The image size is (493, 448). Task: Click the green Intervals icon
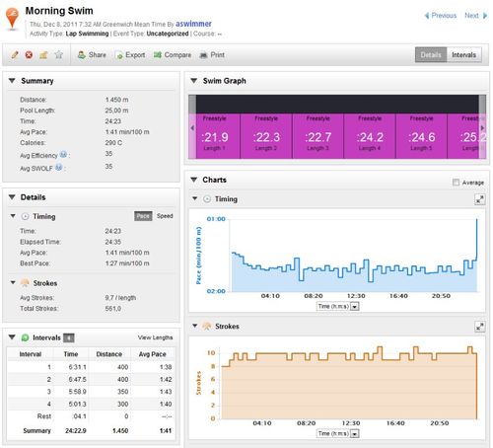(x=25, y=337)
